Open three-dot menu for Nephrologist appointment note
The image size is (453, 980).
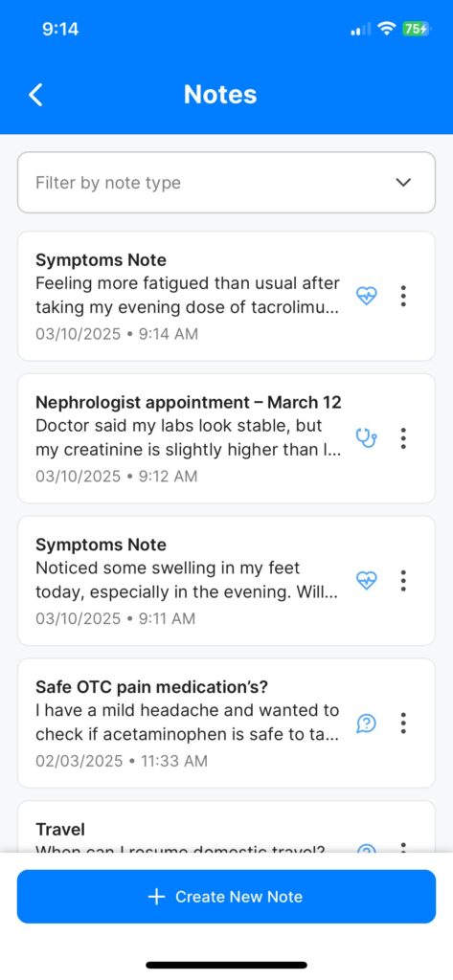(x=403, y=438)
